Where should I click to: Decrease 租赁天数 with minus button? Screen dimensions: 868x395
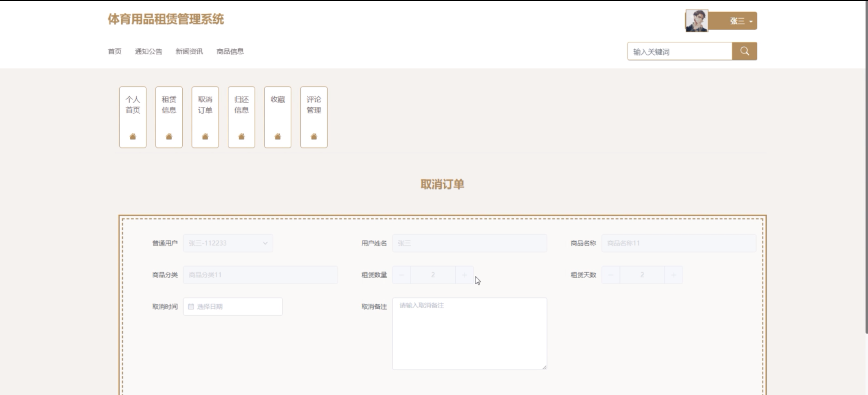point(610,275)
